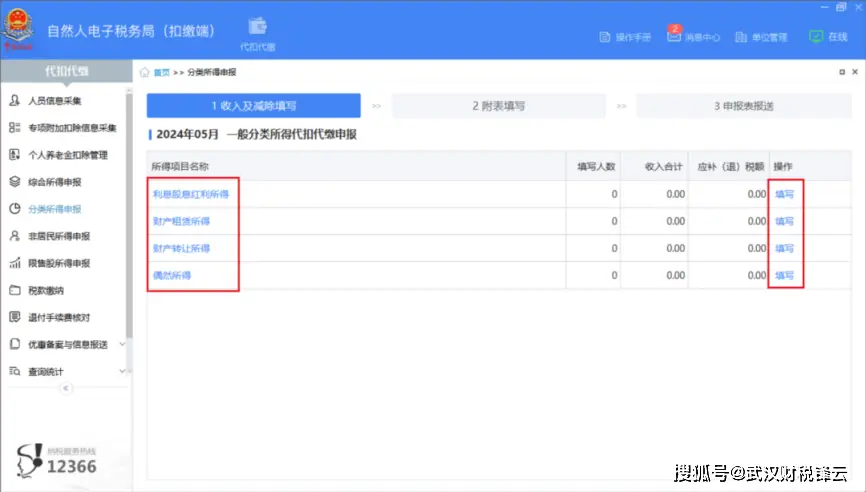Click 填写 for 偶然所得 row

[784, 275]
